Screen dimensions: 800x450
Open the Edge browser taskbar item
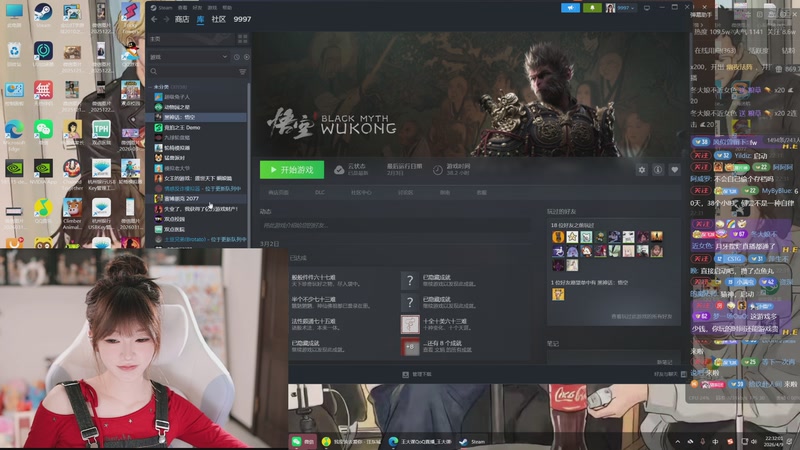point(421,442)
